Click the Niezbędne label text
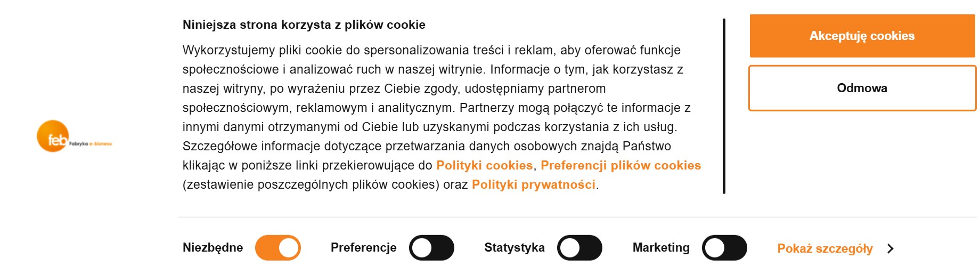The width and height of the screenshot is (980, 274). (x=213, y=247)
